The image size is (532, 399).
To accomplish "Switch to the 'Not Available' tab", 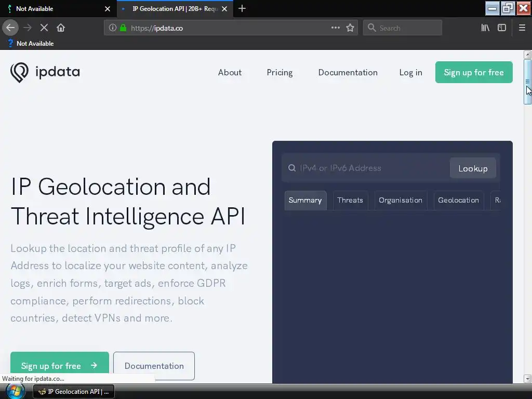I will click(x=58, y=9).
